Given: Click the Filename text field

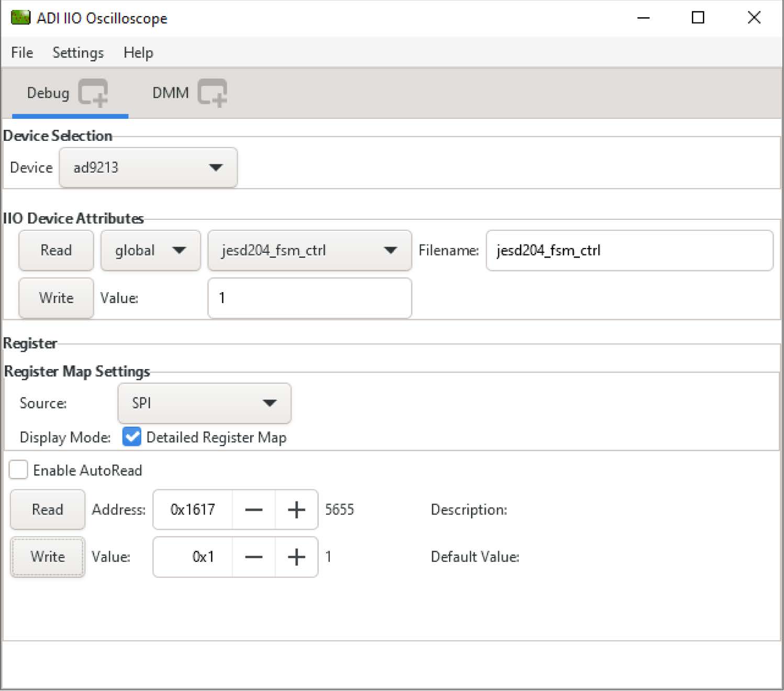Looking at the screenshot, I should pos(629,250).
